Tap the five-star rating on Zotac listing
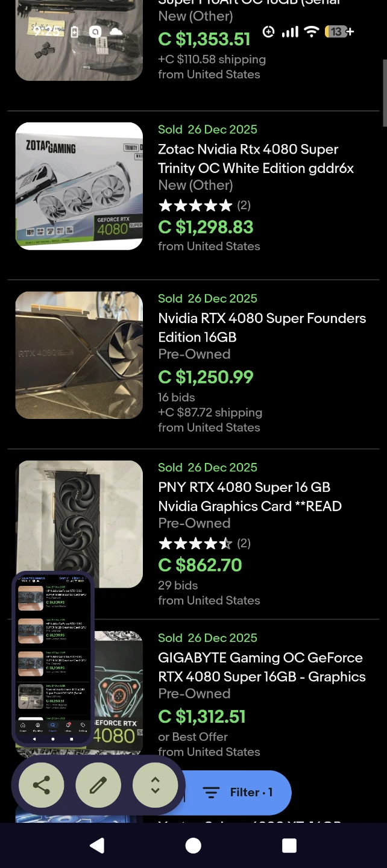Viewport: 387px width, 868px height. pos(195,206)
